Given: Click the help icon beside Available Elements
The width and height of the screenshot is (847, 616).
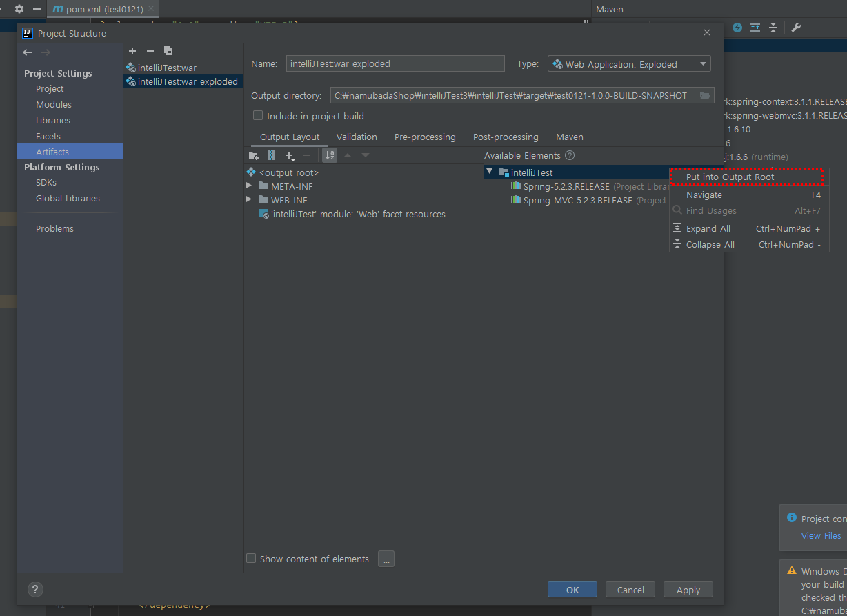Looking at the screenshot, I should [x=570, y=156].
